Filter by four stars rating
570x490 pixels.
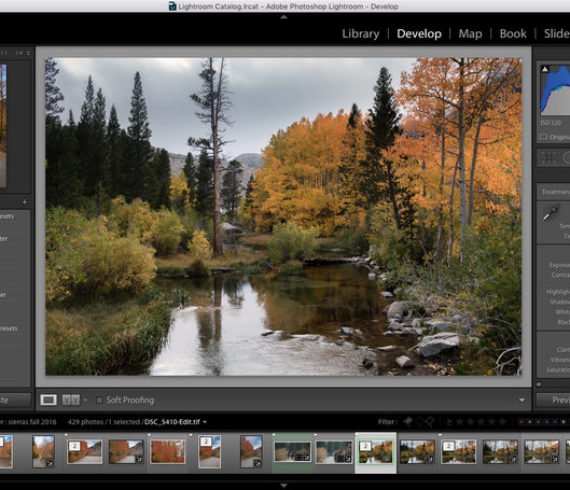coord(491,422)
